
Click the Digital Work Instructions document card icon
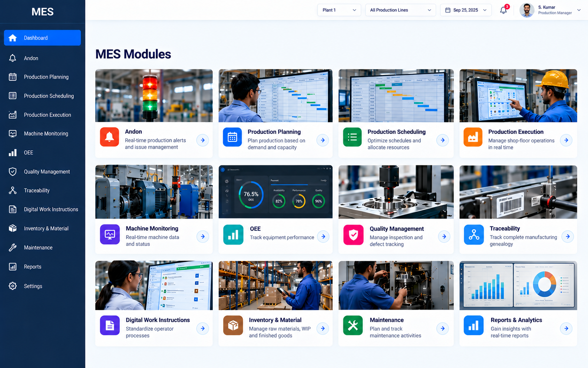[110, 325]
